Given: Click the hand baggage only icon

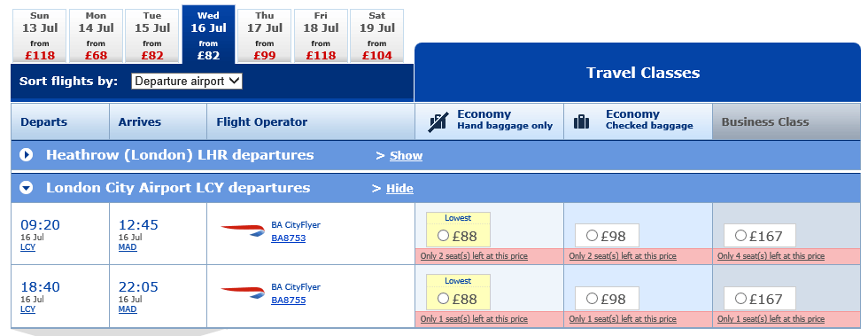Looking at the screenshot, I should click(438, 122).
